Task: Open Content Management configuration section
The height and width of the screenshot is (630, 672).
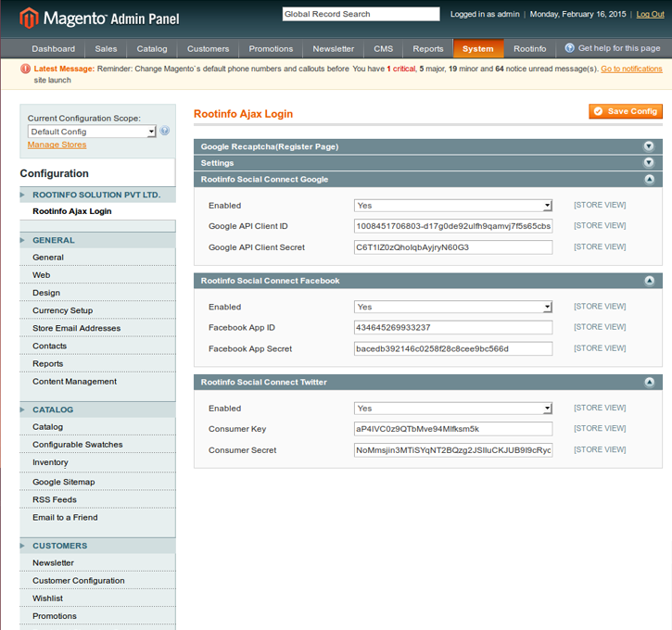Action: [97, 382]
